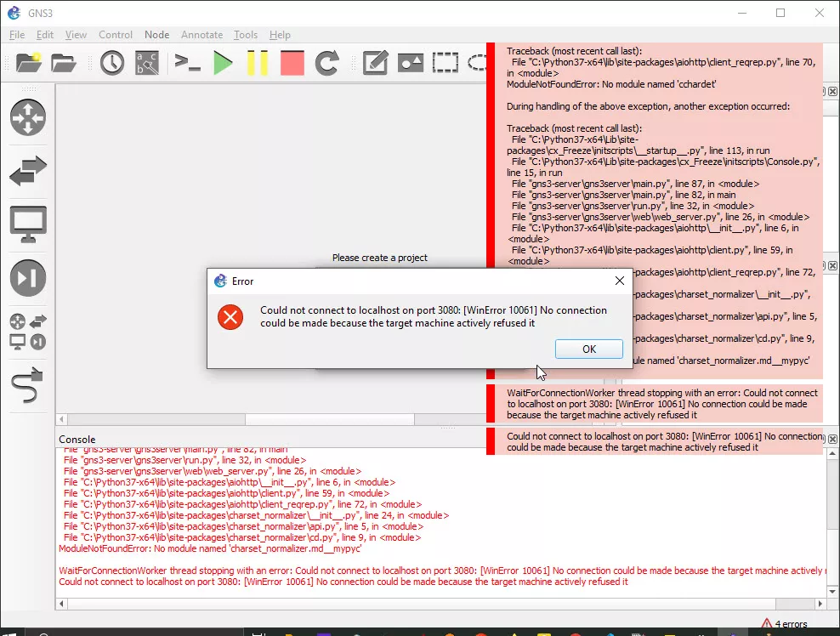
Task: Browse switches in the device sidebar
Action: (x=28, y=171)
